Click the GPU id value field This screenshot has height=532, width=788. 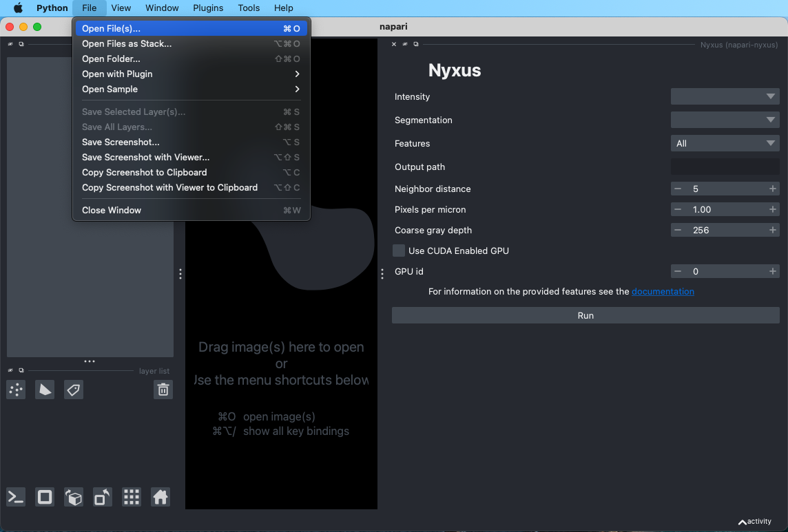pyautogui.click(x=725, y=271)
